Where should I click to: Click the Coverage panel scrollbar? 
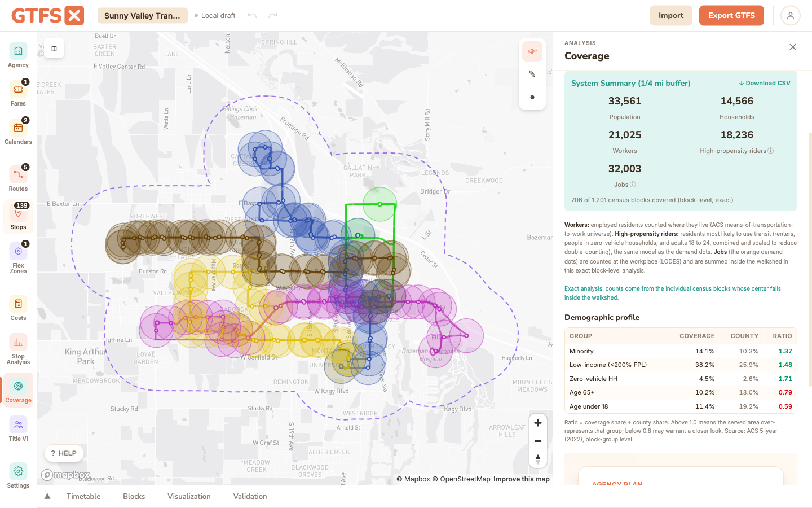coord(810,260)
